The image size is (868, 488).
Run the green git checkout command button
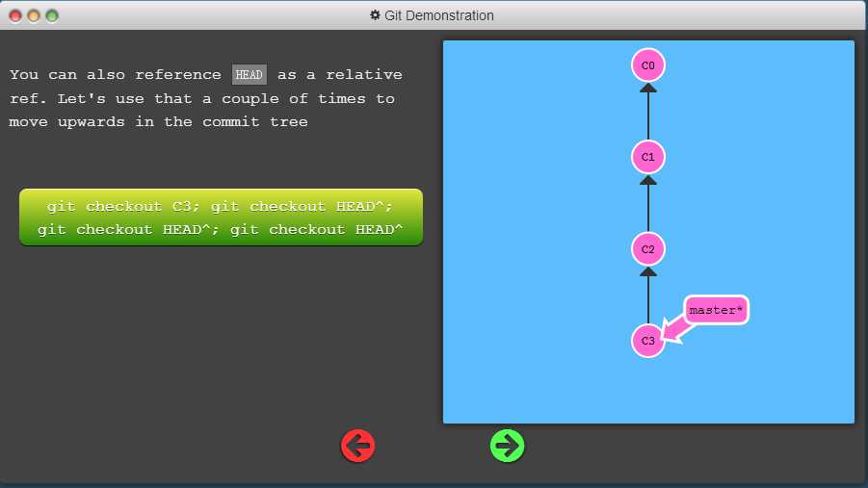[x=221, y=217]
